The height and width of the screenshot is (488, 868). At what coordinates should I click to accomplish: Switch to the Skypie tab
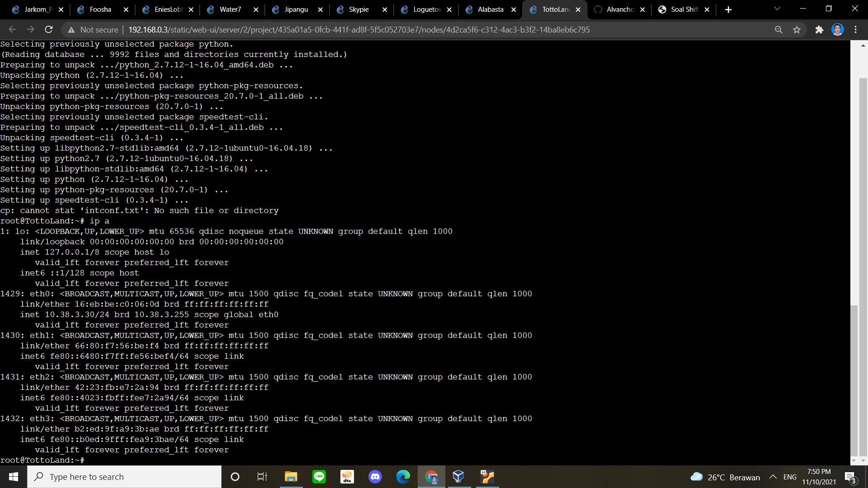coord(359,9)
